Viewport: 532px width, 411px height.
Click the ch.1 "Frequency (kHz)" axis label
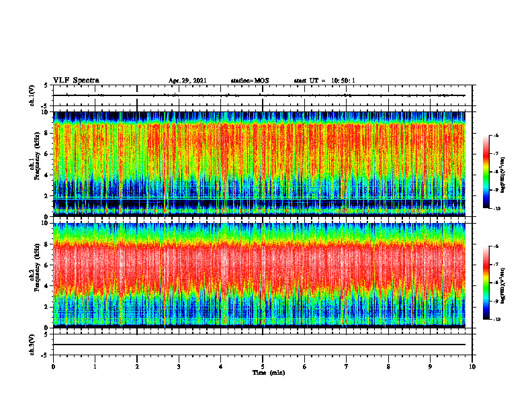coord(38,156)
